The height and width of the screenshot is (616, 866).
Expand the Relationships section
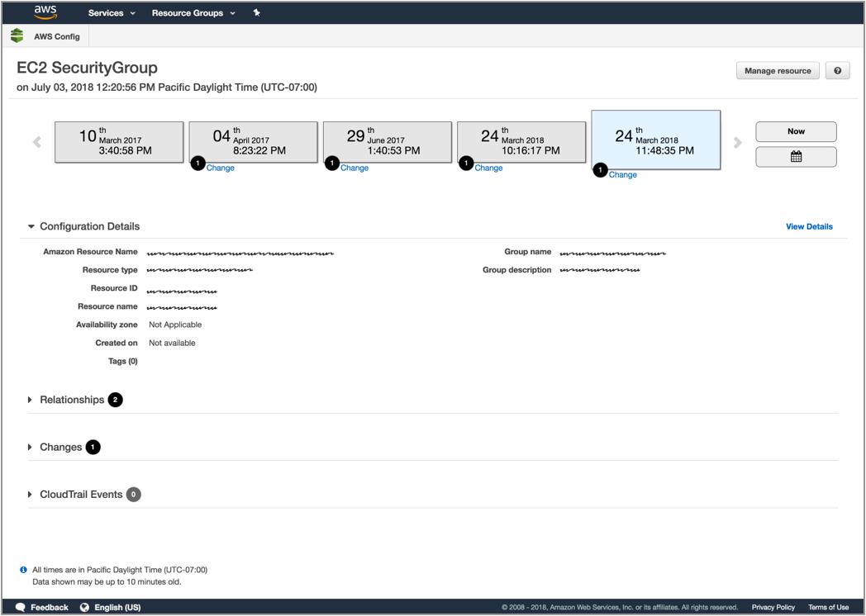point(30,400)
